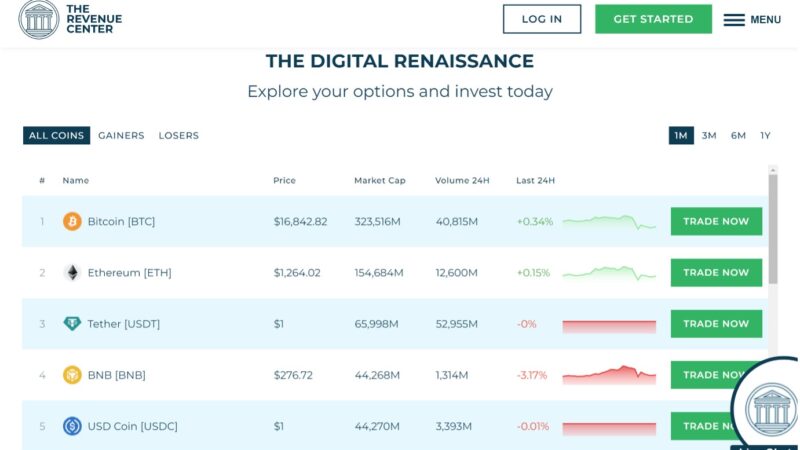Select the 1M time range

pos(681,136)
